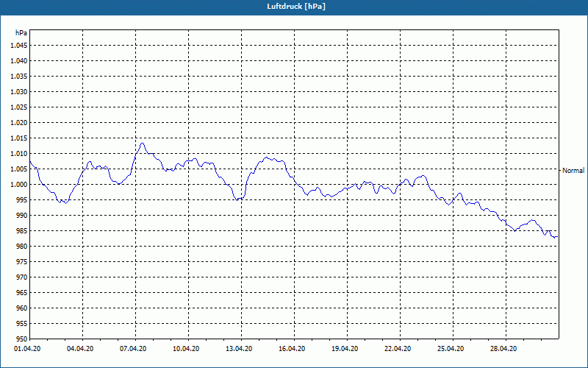Click the 10.04.20 date label
This screenshot has height=368, width=588.
coord(186,349)
